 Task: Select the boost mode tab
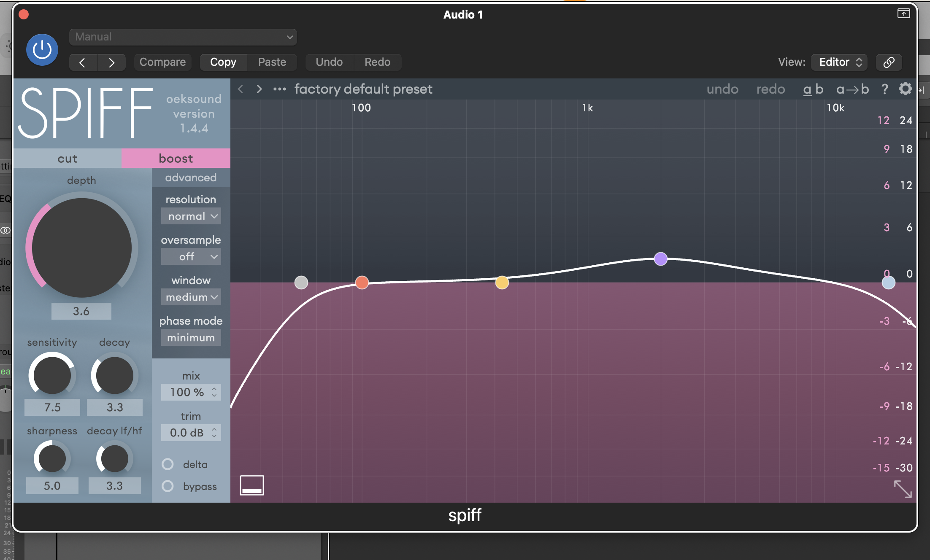pos(176,159)
